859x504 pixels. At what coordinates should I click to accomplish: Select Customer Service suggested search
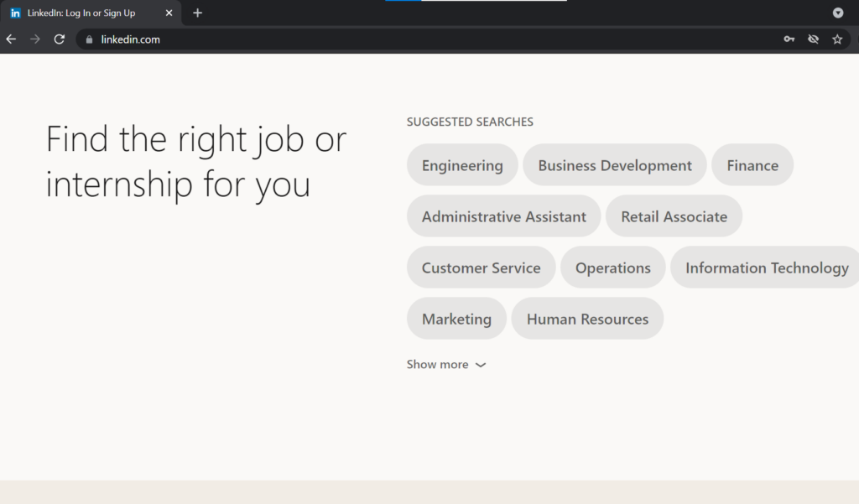[481, 268]
